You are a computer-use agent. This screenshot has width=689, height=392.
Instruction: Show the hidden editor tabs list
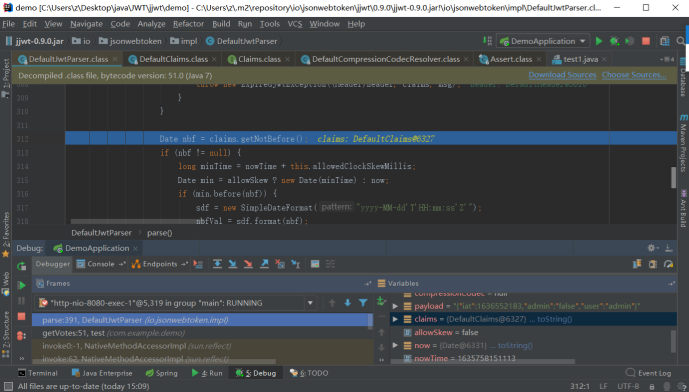click(x=667, y=59)
